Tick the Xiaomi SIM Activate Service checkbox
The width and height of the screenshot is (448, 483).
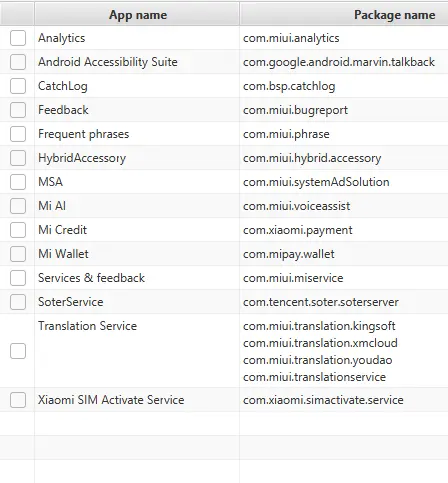[x=18, y=400]
